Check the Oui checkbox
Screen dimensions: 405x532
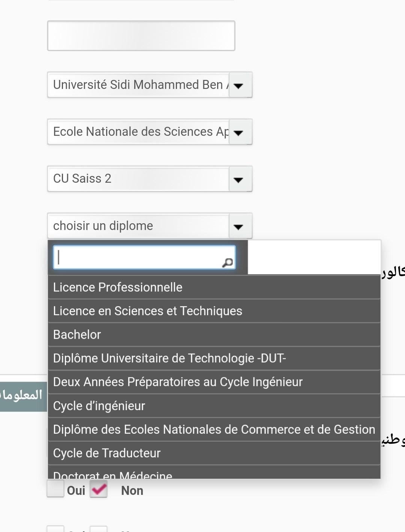(55, 489)
